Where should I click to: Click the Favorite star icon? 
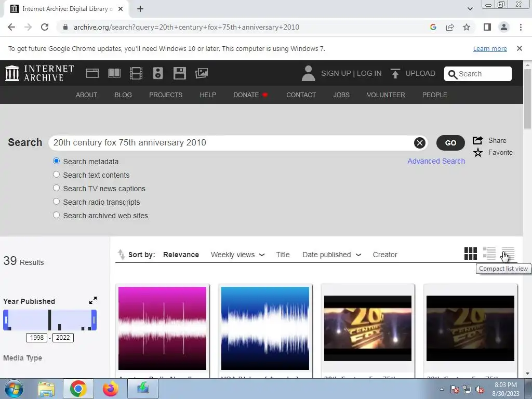(478, 153)
